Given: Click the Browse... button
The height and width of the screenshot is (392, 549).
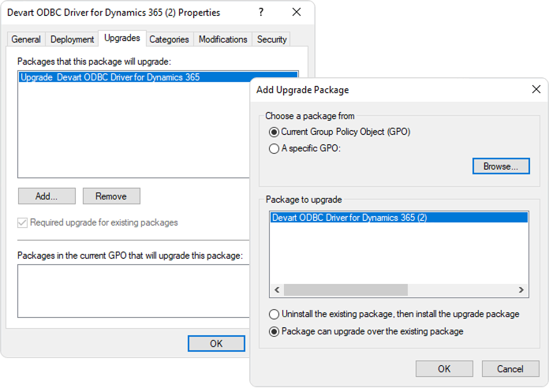Looking at the screenshot, I should click(501, 166).
